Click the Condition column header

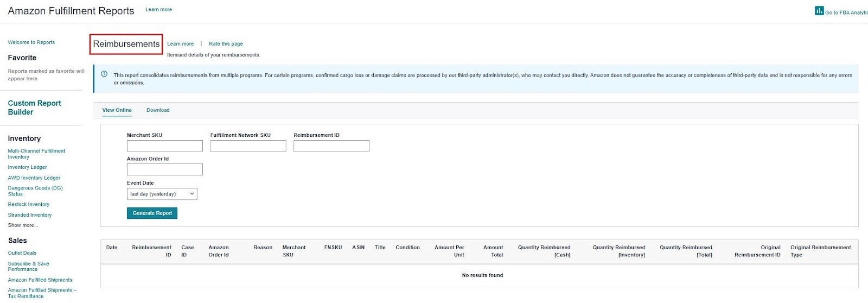click(x=407, y=248)
